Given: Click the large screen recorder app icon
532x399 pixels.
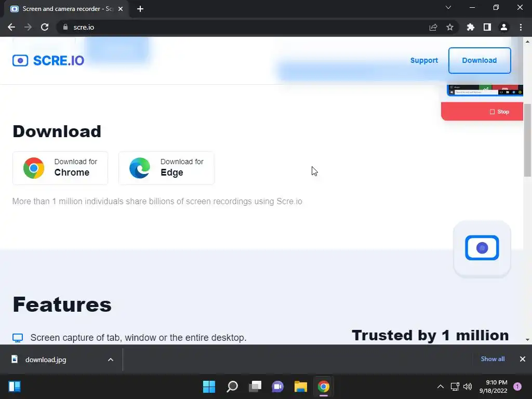Looking at the screenshot, I should [x=482, y=248].
